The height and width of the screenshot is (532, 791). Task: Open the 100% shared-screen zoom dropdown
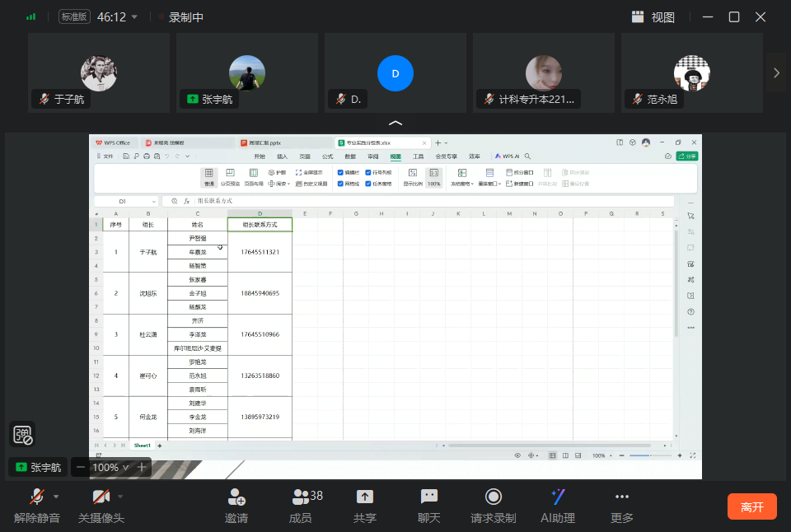[110, 468]
